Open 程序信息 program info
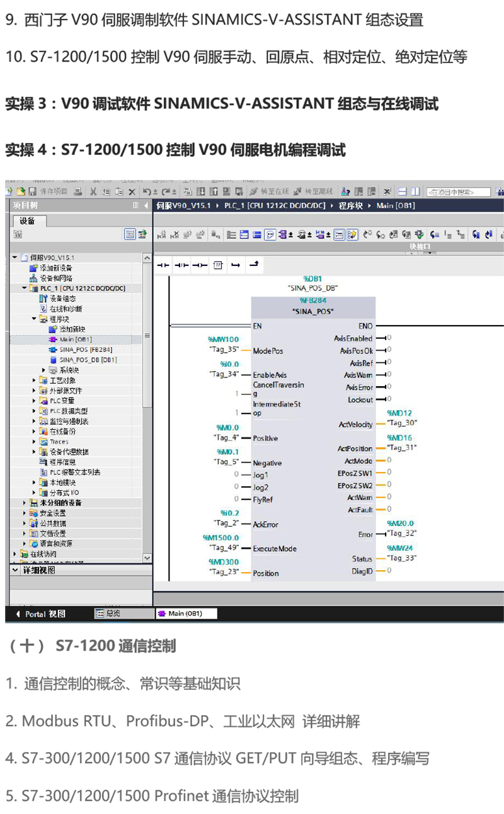Screen dimensions: 504x814 [58, 462]
